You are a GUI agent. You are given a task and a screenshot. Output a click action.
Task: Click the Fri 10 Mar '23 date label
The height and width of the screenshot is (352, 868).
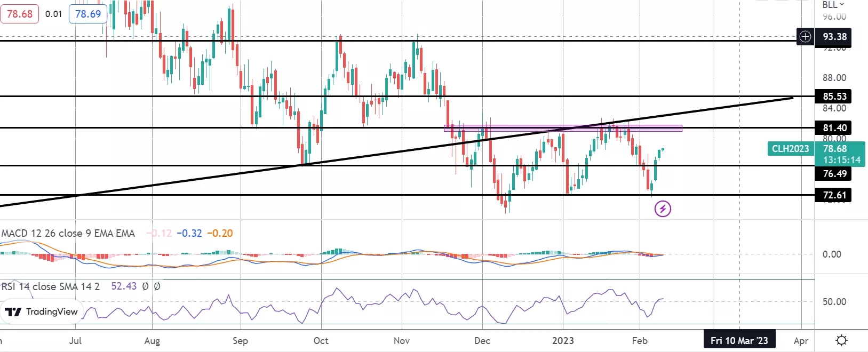pyautogui.click(x=739, y=340)
